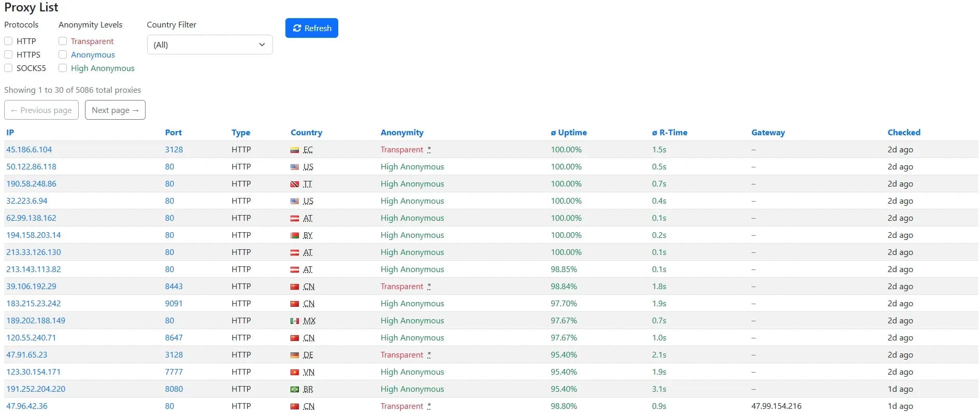This screenshot has width=980, height=413.
Task: Tick the High Anonymous level checkbox
Action: pyautogui.click(x=63, y=68)
